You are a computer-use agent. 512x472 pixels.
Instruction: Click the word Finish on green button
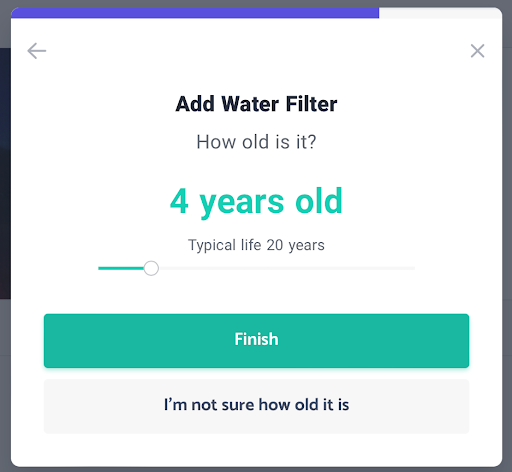pos(256,339)
